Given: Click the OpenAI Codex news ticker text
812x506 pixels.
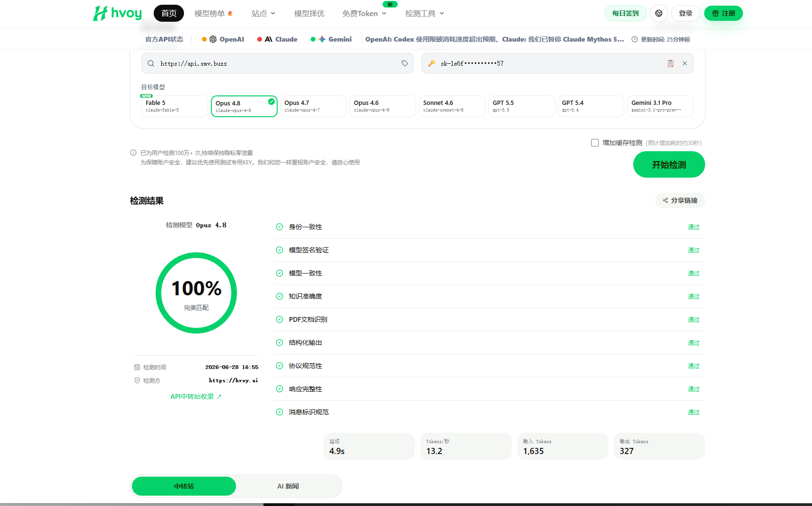Looking at the screenshot, I should [x=495, y=39].
